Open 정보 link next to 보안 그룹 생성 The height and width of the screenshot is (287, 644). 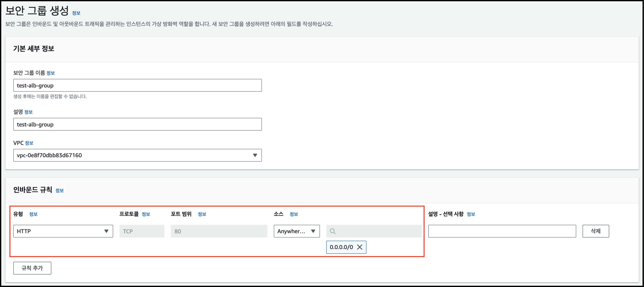[76, 13]
